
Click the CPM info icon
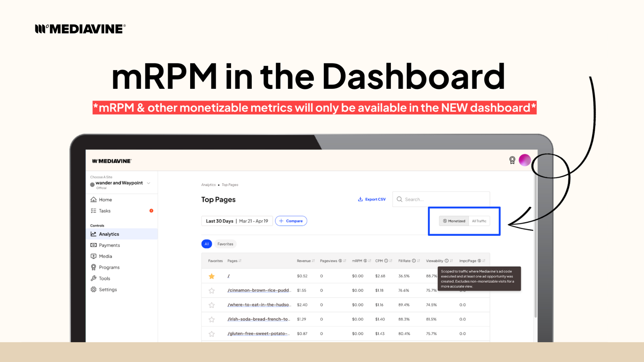point(386,261)
